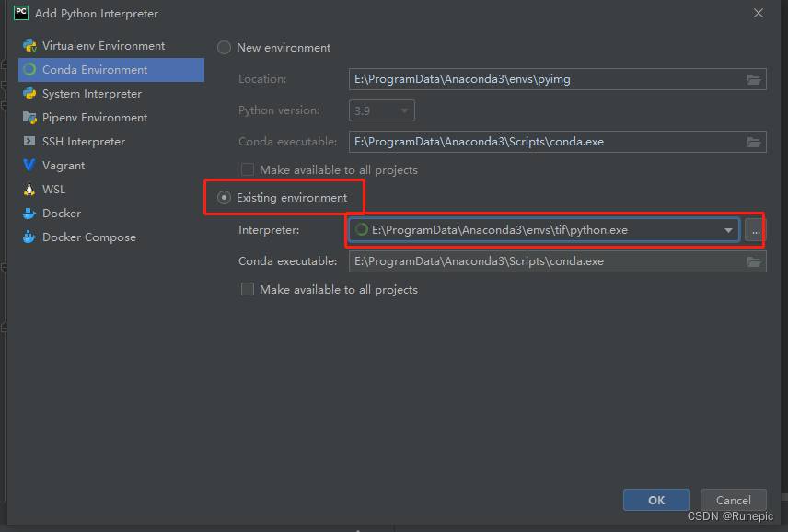788x532 pixels.
Task: Click the Conda green circle icon
Action: tap(29, 69)
